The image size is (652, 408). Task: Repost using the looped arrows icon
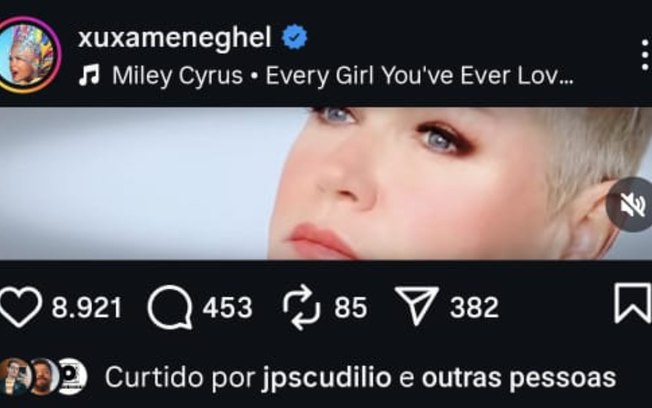[x=301, y=307]
